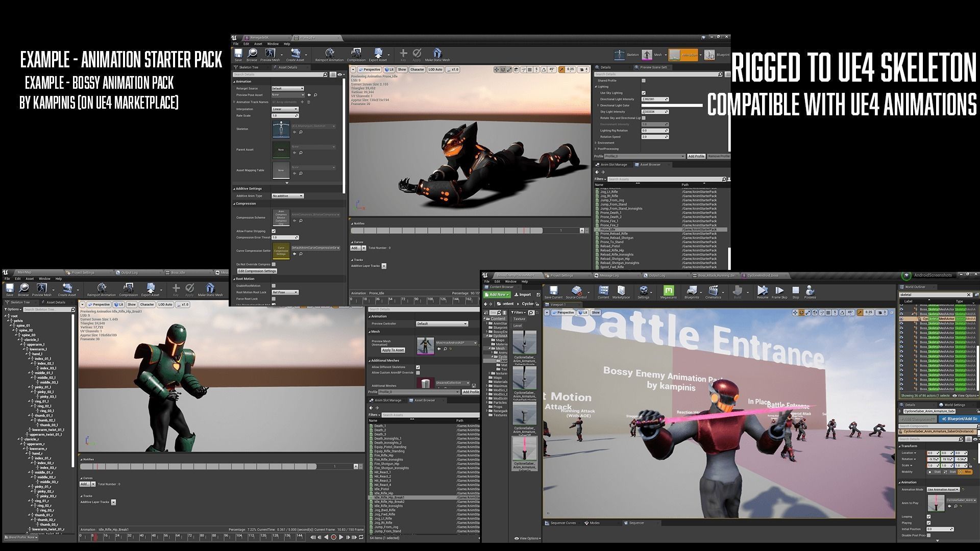Select Idle_Rifle_Hip_Break2 in the asset browser
This screenshot has height=551, width=980.
point(389,502)
